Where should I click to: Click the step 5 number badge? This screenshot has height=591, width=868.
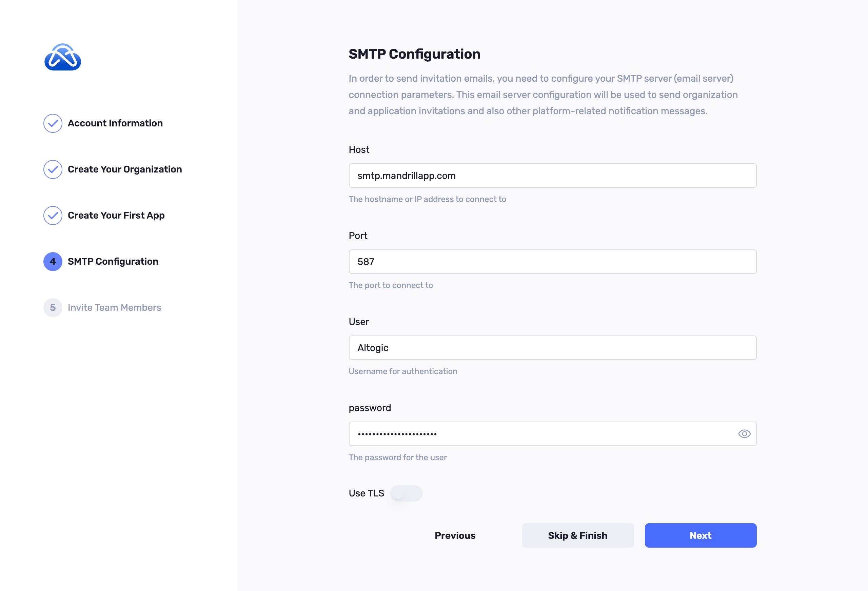53,308
